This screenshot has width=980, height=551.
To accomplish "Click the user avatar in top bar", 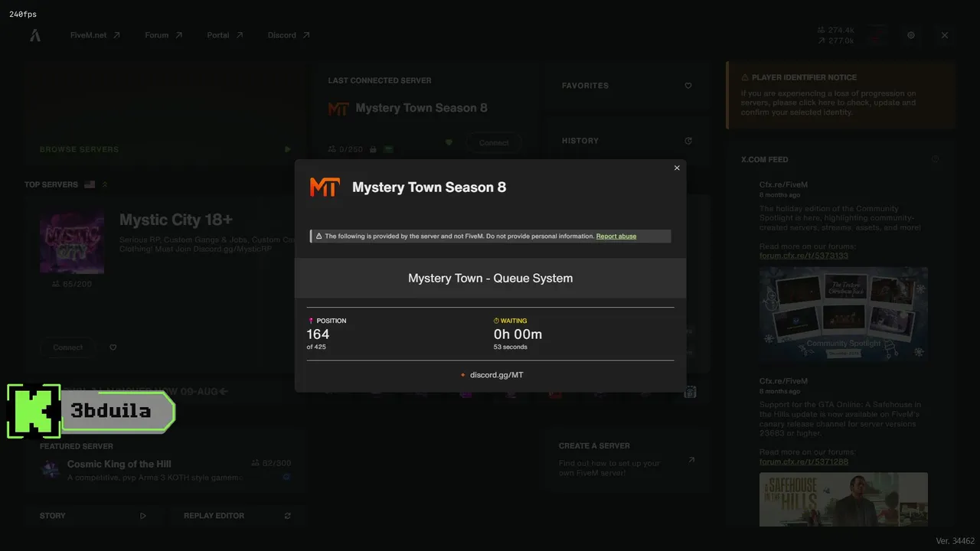I will pos(877,35).
